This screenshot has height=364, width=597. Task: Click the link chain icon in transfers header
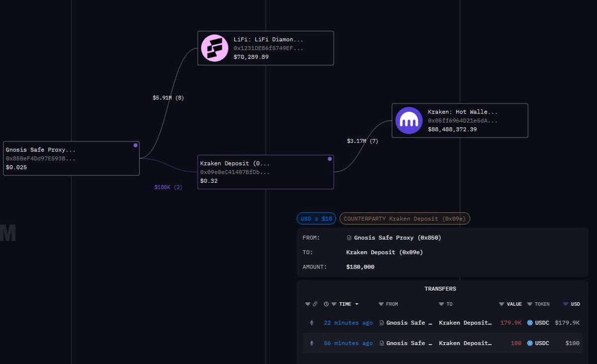coord(315,304)
